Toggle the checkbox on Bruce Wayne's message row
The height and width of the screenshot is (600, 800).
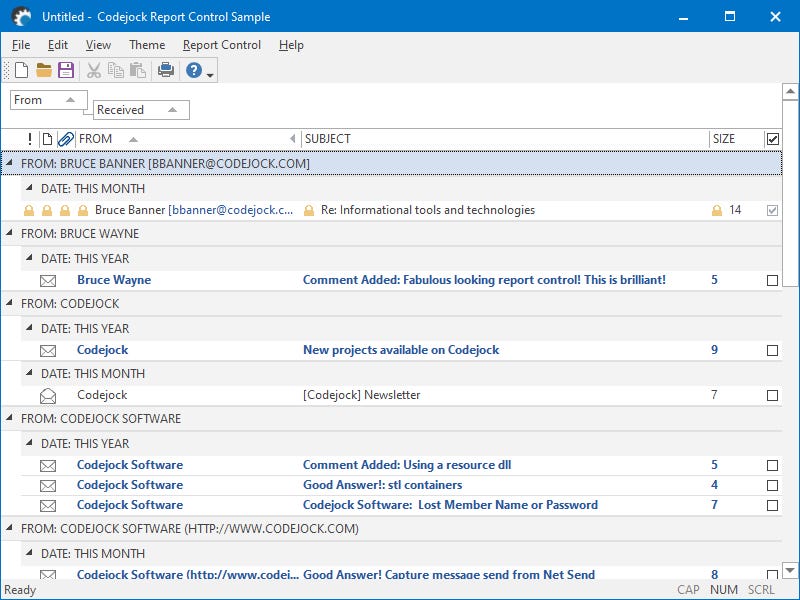(x=772, y=280)
